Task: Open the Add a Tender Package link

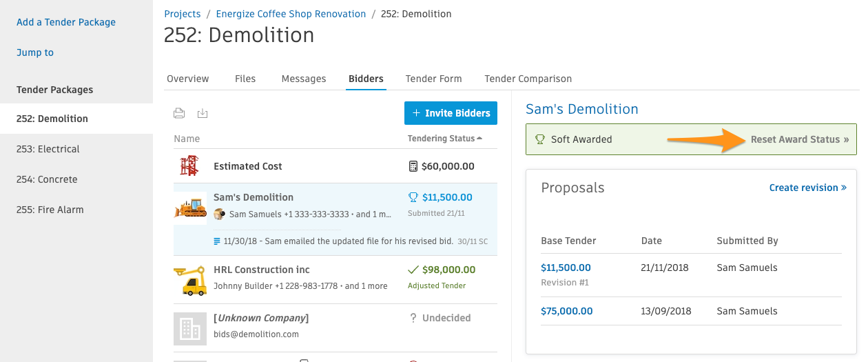Action: [x=66, y=22]
